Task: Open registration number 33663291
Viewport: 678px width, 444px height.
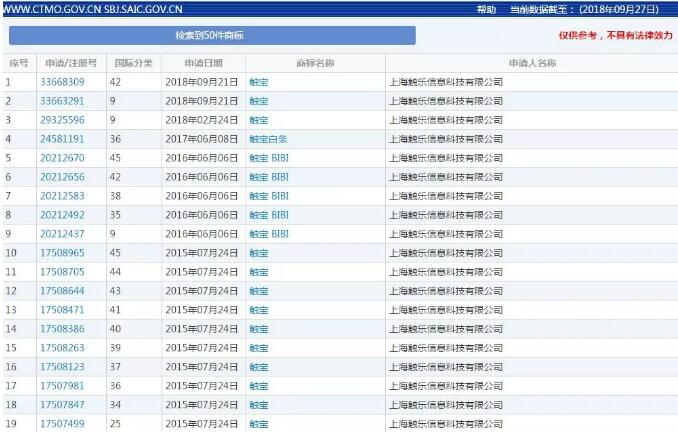Action: pos(62,101)
